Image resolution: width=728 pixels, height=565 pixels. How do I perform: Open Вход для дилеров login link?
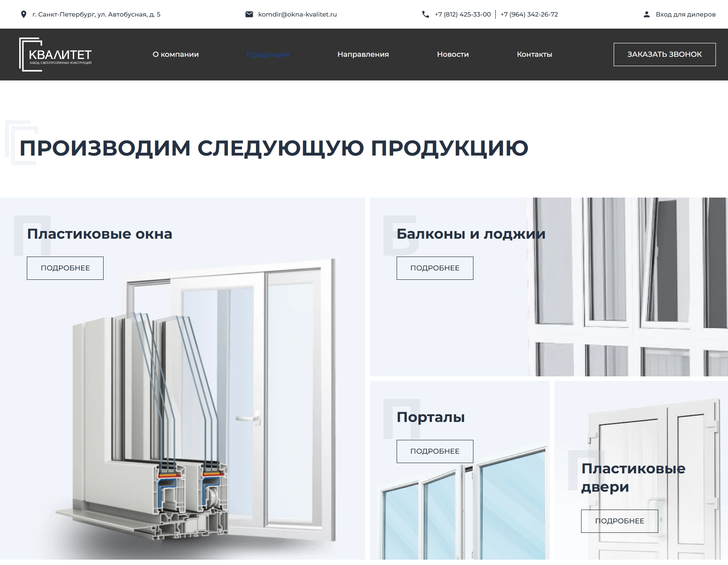coord(686,14)
